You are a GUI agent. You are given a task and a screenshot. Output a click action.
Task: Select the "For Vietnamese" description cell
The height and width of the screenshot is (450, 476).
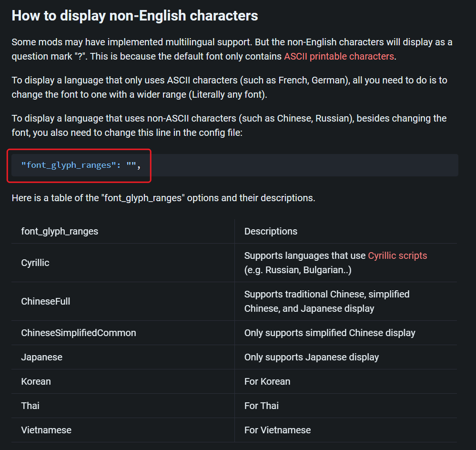coord(277,430)
